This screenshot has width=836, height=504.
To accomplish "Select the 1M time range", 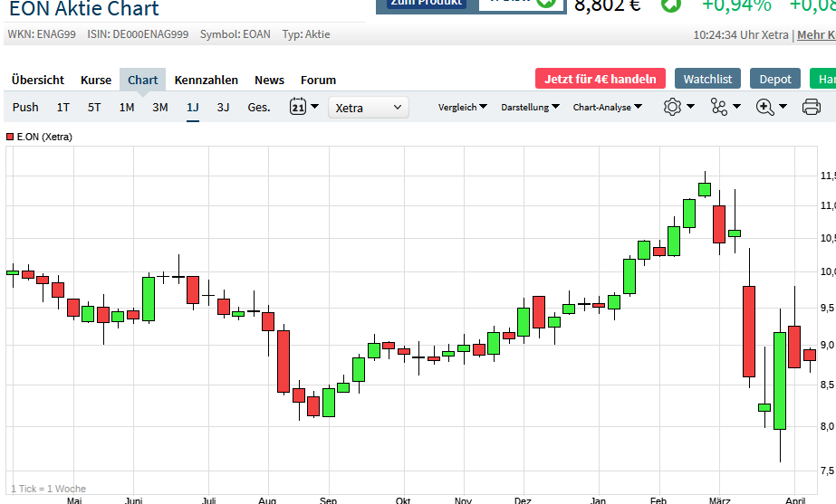I will pos(127,107).
